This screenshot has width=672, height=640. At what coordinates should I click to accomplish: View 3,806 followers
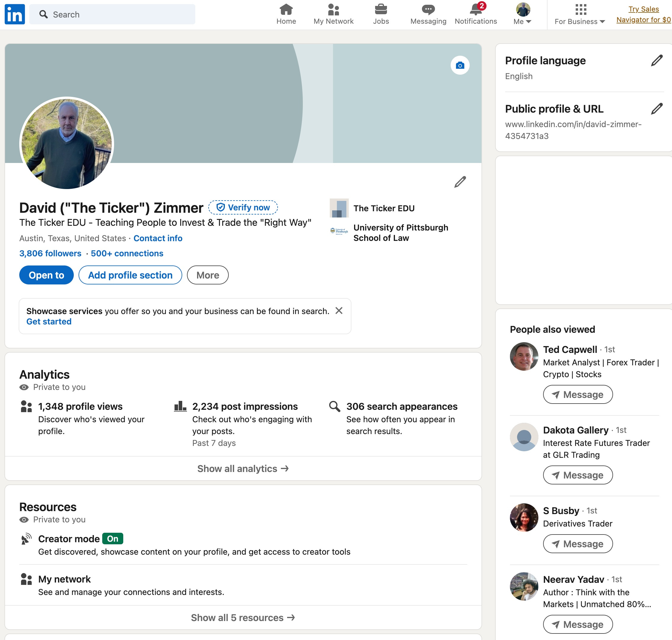50,253
